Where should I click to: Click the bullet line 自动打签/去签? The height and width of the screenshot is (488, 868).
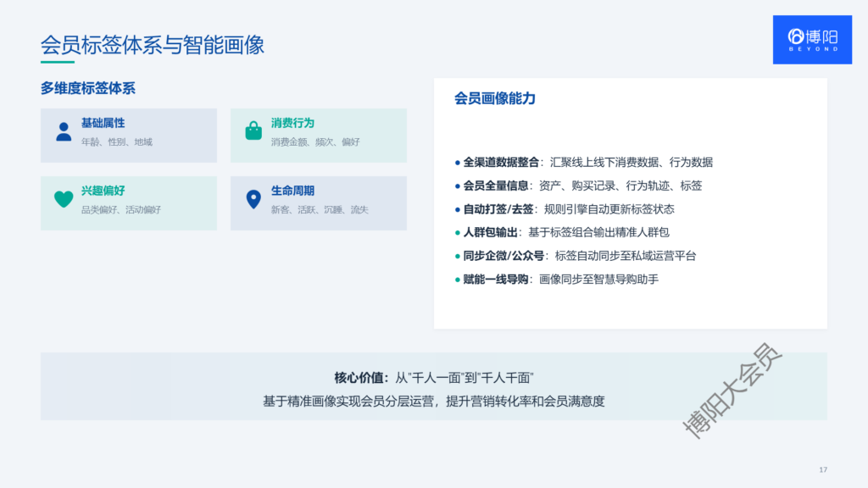[565, 209]
